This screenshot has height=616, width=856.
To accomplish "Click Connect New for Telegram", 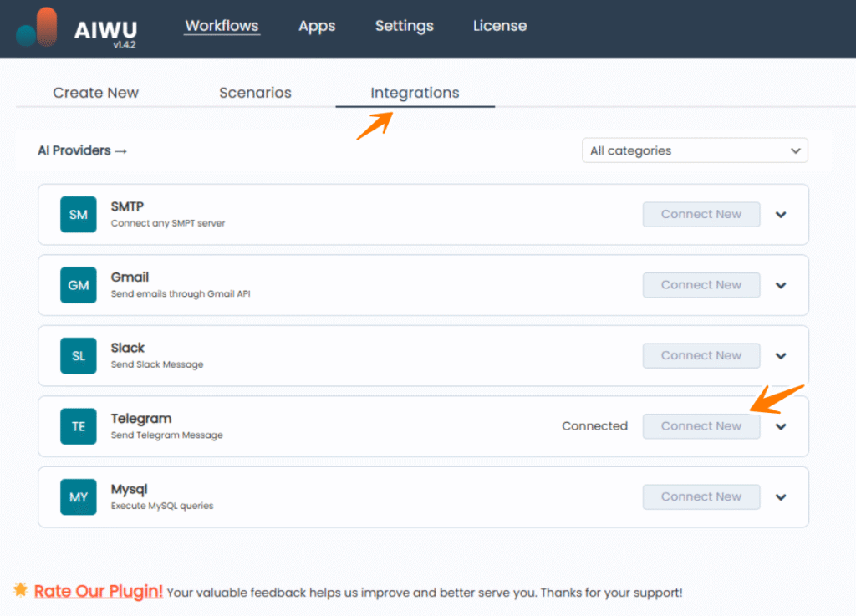I will coord(701,426).
